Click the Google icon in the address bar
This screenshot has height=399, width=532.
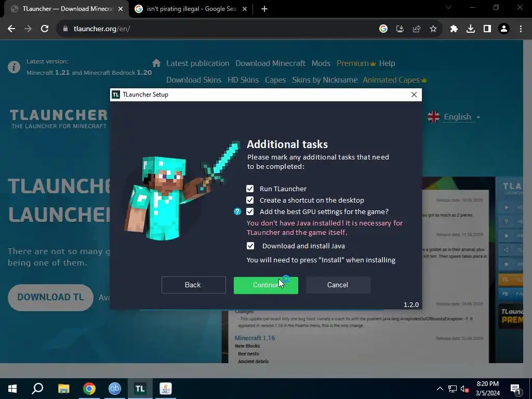point(383,29)
